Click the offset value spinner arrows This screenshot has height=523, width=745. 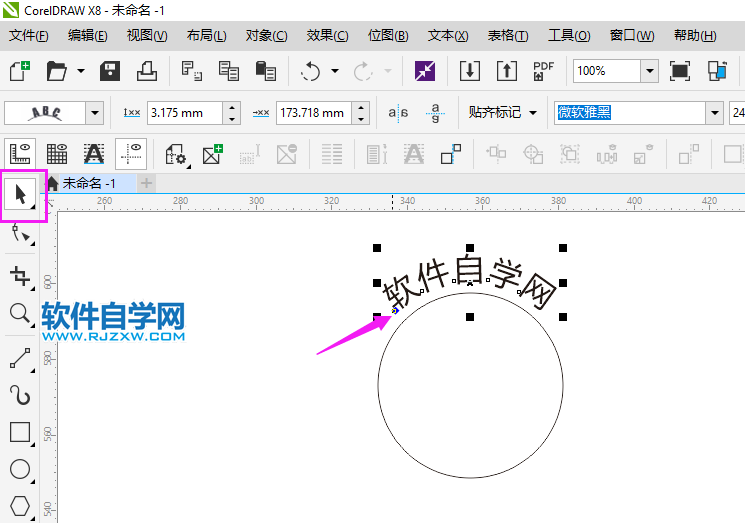tap(361, 113)
